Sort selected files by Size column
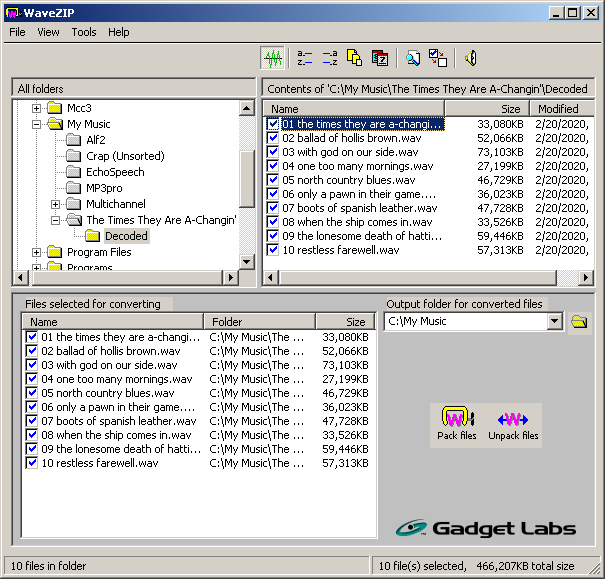 coord(345,322)
